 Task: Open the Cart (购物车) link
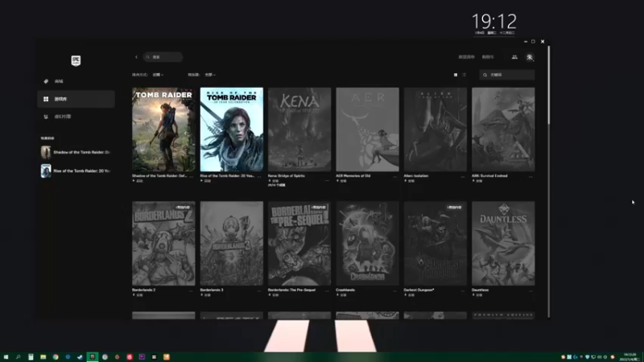click(488, 57)
